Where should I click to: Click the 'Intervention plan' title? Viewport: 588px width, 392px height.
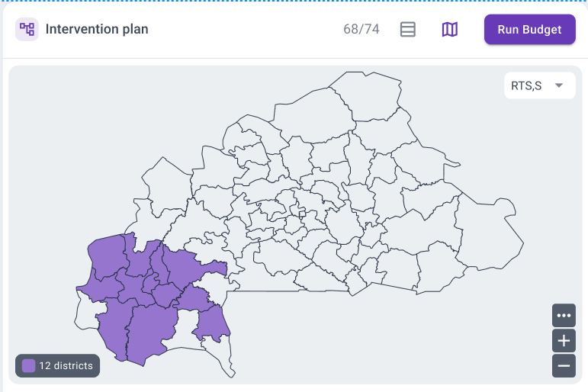97,30
